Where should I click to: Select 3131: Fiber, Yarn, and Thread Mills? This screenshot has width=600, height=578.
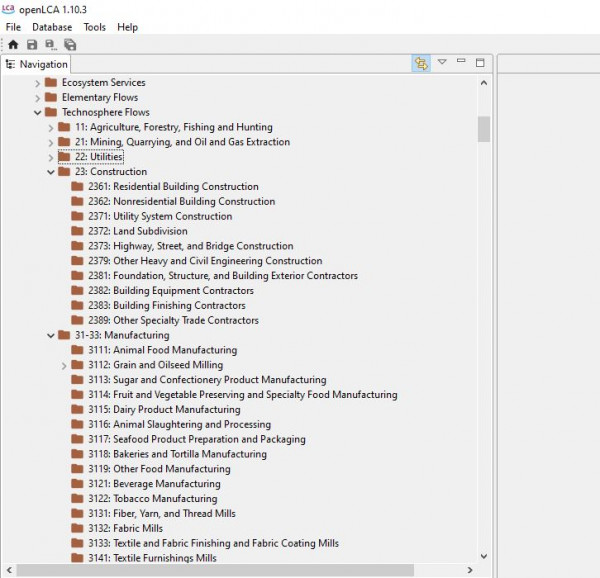point(161,514)
